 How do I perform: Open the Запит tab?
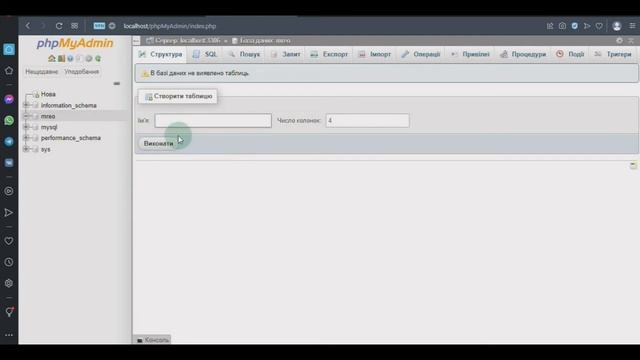point(286,54)
